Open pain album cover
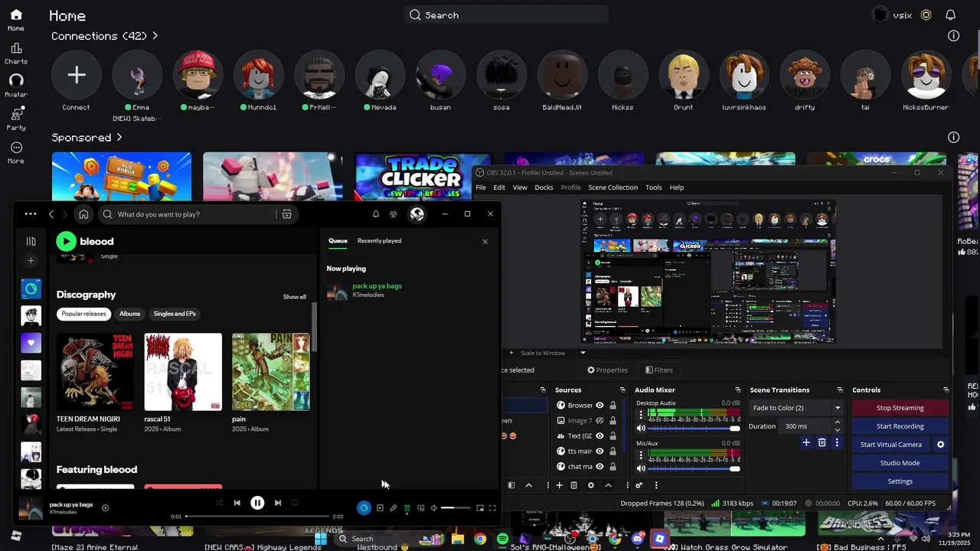The image size is (980, 551). pyautogui.click(x=271, y=372)
